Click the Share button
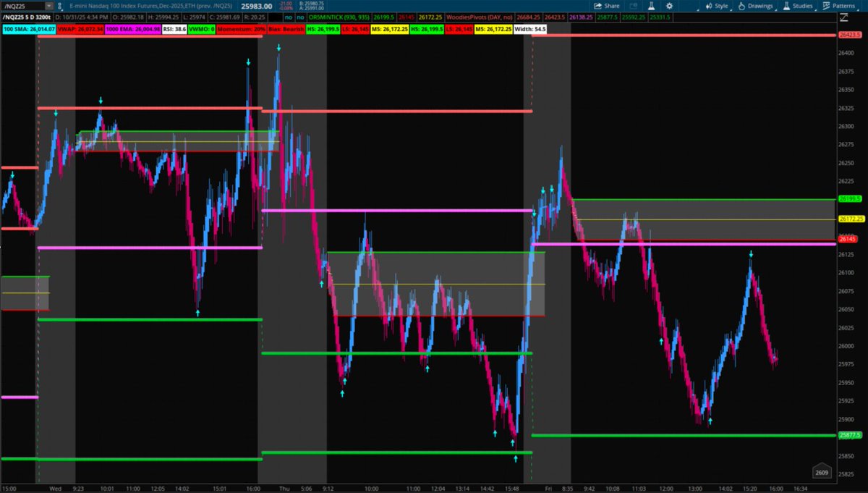 606,6
